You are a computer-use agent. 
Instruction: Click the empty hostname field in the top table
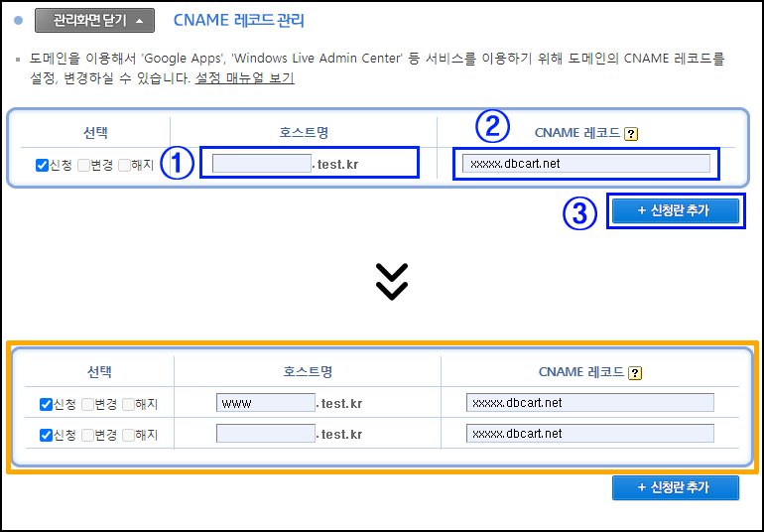pyautogui.click(x=261, y=164)
